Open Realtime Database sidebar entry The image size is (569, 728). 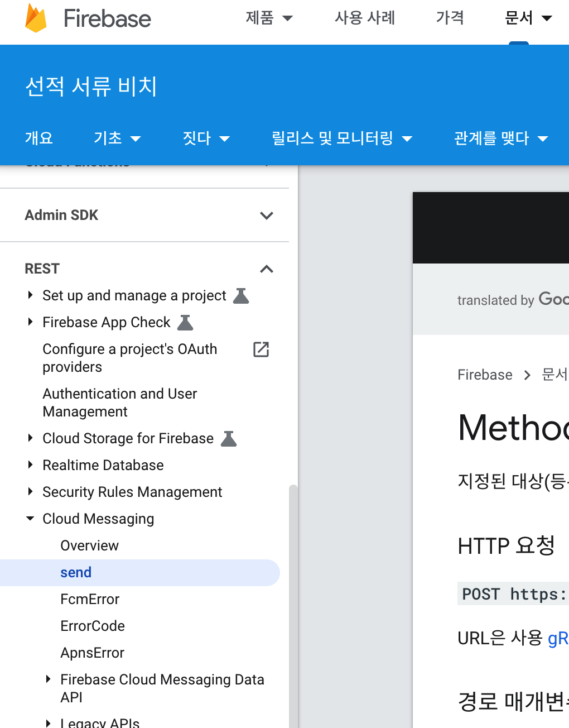tap(103, 465)
